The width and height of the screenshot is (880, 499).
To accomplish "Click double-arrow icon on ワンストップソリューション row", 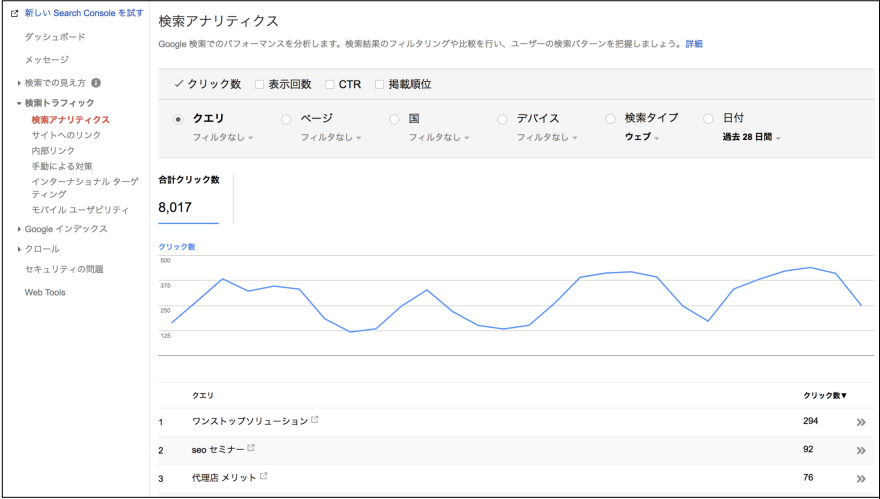I will pyautogui.click(x=860, y=422).
